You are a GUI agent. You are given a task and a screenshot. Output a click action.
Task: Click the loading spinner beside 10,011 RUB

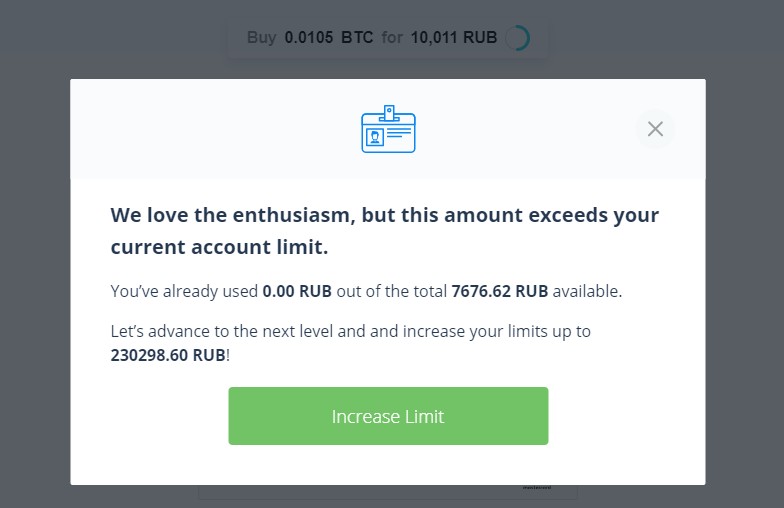tap(518, 38)
